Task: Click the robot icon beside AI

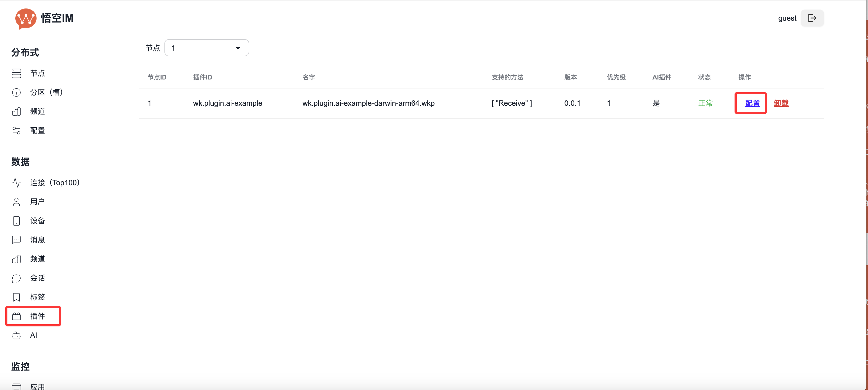Action: tap(16, 335)
